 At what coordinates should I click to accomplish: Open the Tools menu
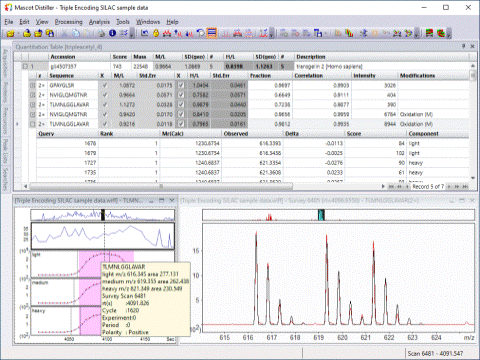pyautogui.click(x=123, y=22)
